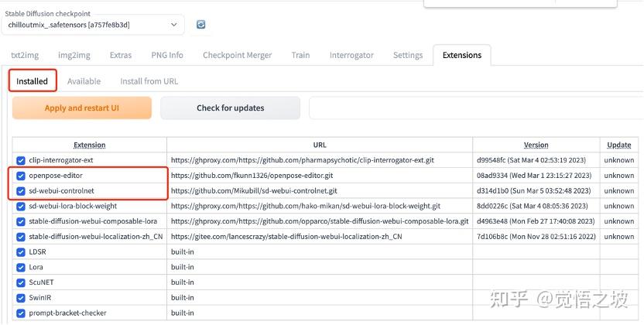Disable the SwinIR extension checkbox
This screenshot has height=325, width=644.
(x=21, y=298)
